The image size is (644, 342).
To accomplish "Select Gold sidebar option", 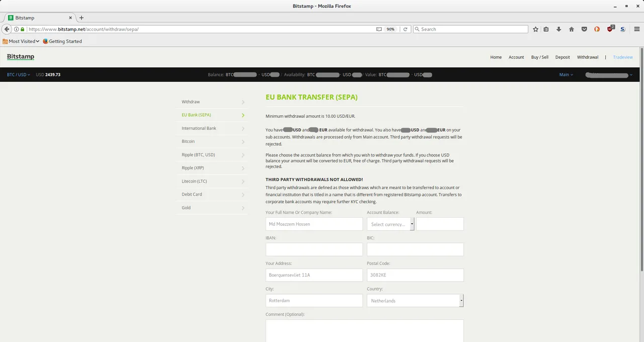I will tap(212, 208).
